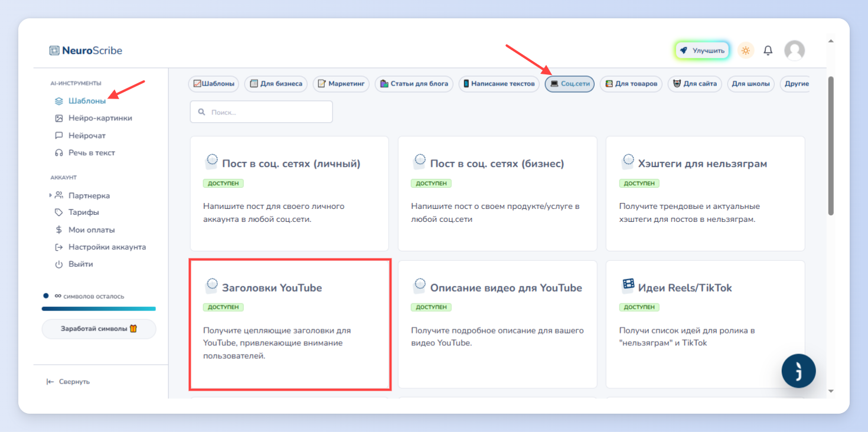Click icon of Хэштеги для нельзяграм card
This screenshot has width=868, height=432.
(628, 162)
